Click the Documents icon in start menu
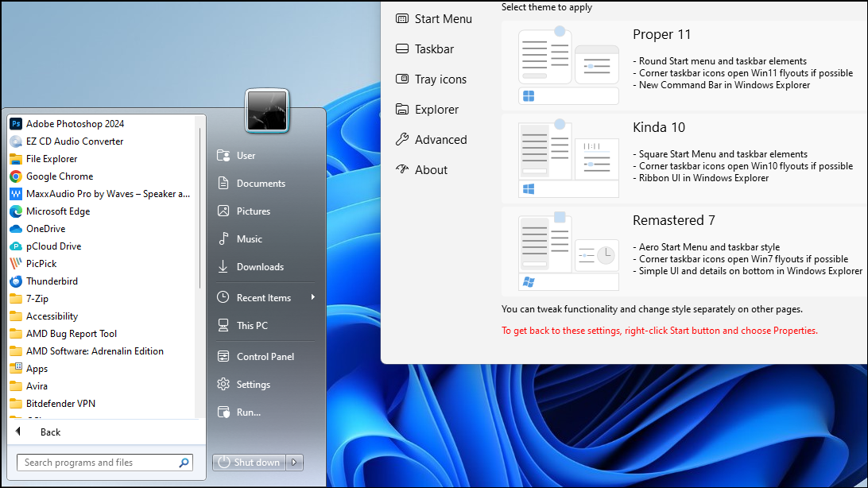This screenshot has height=488, width=868. coord(223,183)
